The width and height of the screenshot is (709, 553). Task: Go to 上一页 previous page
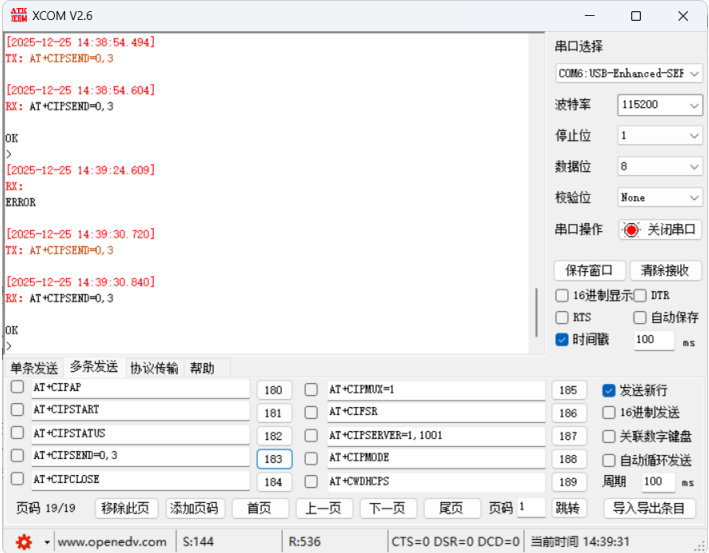pyautogui.click(x=324, y=508)
